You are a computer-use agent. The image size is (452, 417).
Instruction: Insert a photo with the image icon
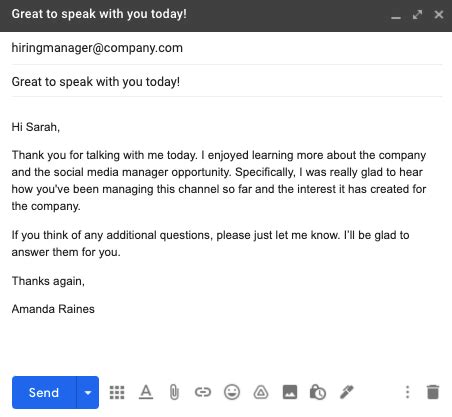click(x=290, y=392)
